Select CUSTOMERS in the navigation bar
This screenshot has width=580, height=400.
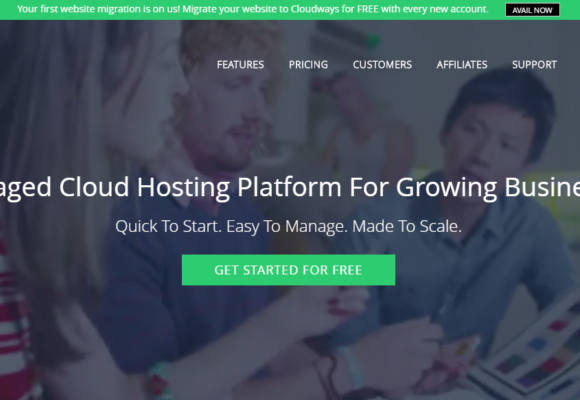(382, 65)
